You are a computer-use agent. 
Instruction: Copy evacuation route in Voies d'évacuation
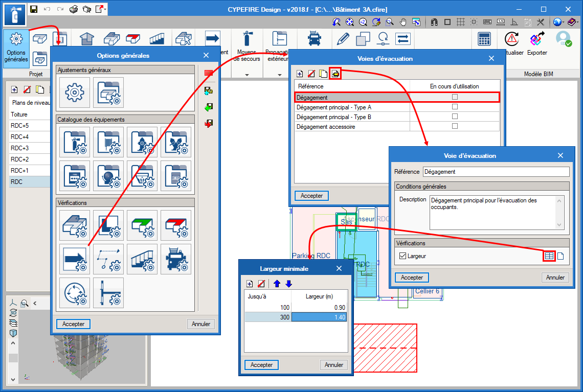324,74
